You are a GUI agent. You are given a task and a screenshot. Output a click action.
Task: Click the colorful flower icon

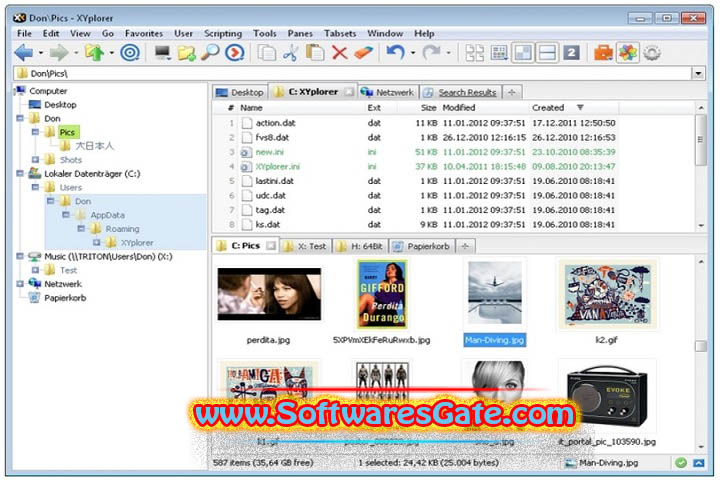[x=628, y=53]
